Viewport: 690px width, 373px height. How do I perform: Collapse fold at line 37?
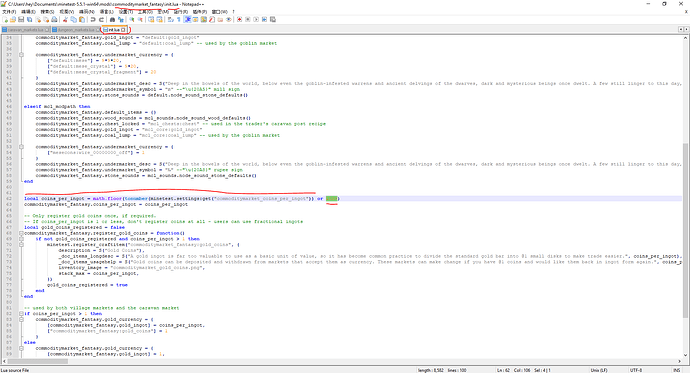[21, 55]
